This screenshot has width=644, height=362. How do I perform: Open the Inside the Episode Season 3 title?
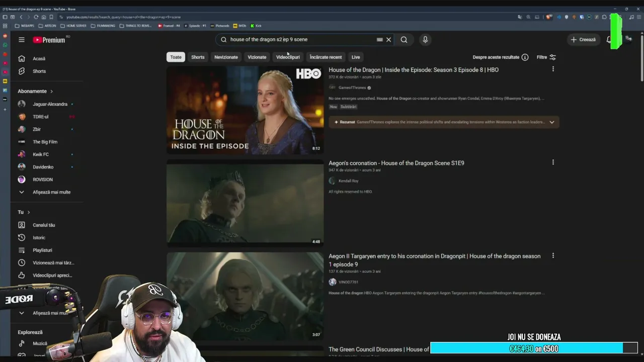414,70
